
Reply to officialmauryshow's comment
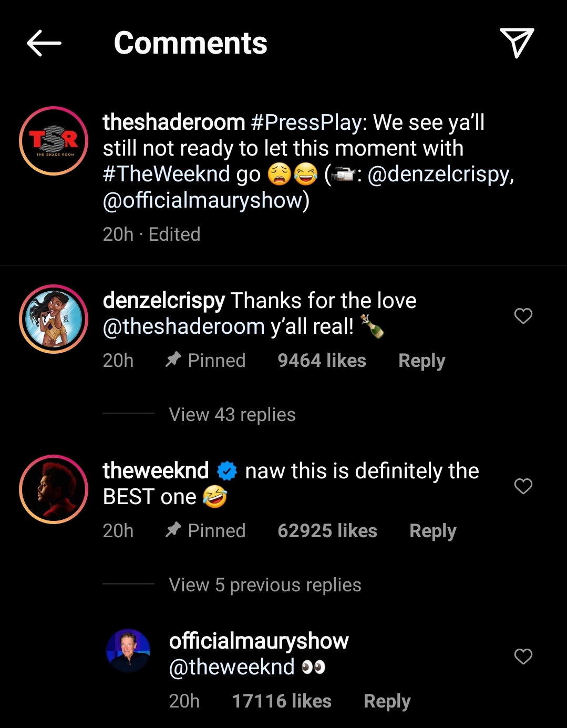point(387,701)
